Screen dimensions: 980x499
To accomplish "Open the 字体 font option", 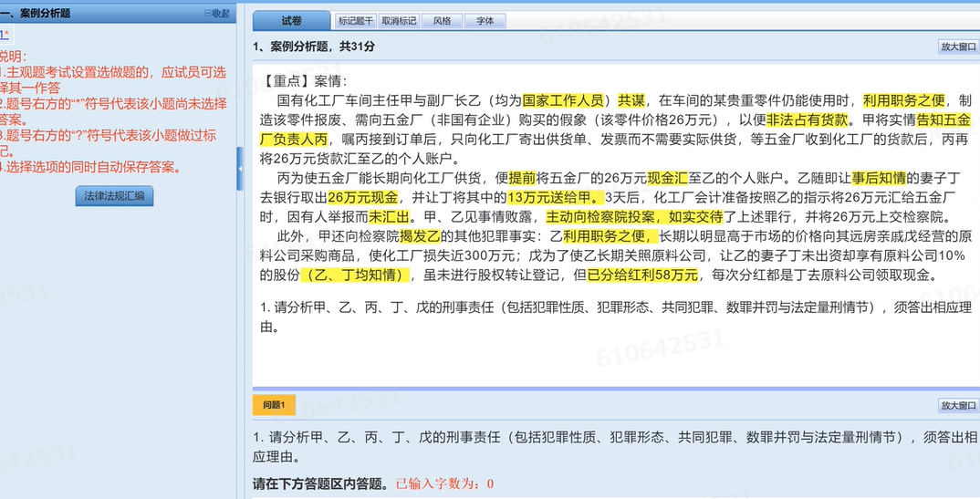I will click(x=485, y=21).
